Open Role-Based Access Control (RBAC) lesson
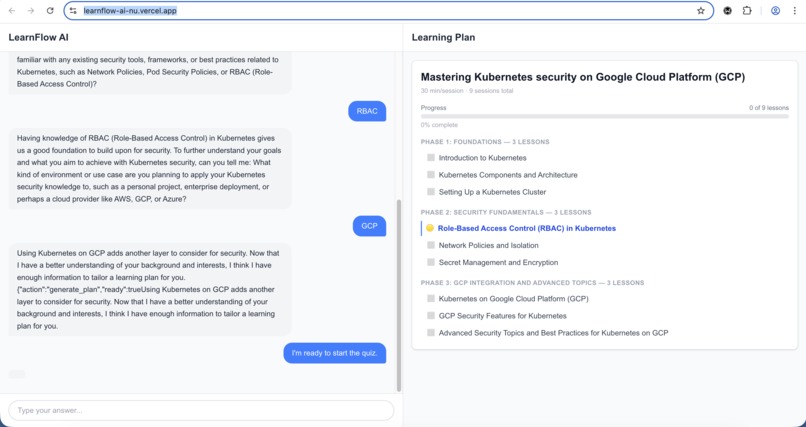Viewport: 806px width, 427px height. pyautogui.click(x=526, y=228)
